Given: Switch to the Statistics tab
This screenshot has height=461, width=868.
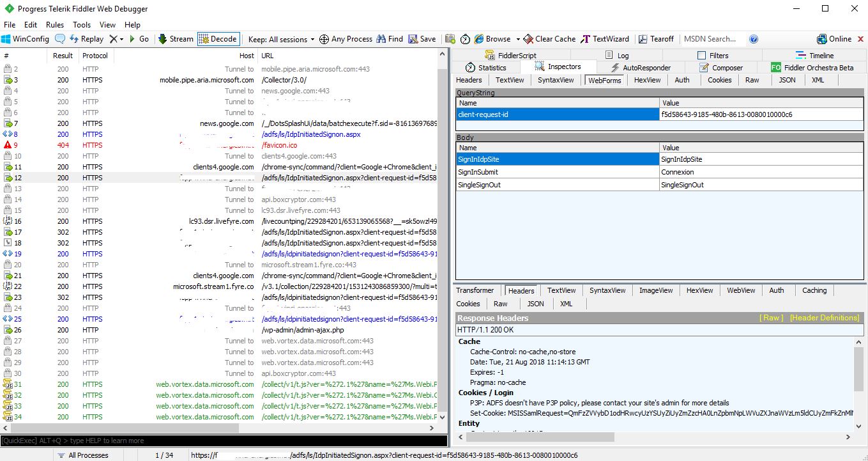Looking at the screenshot, I should coord(486,67).
